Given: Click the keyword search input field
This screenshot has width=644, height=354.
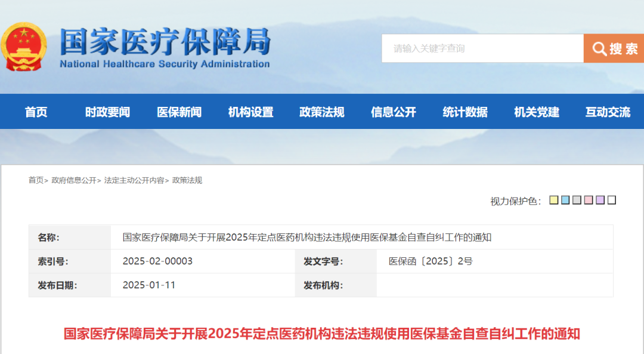Looking at the screenshot, I should tap(482, 48).
